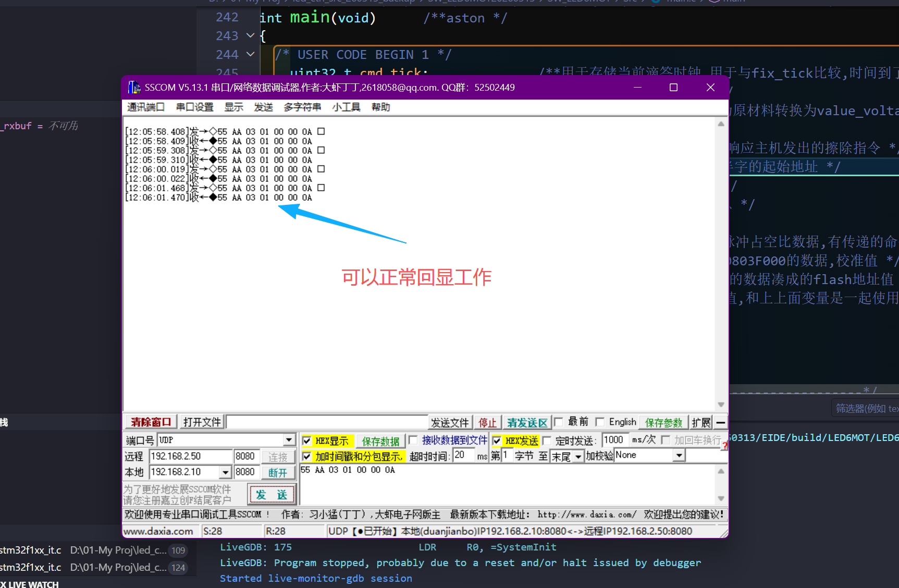Open the 末尾 byte-position dropdown

578,457
